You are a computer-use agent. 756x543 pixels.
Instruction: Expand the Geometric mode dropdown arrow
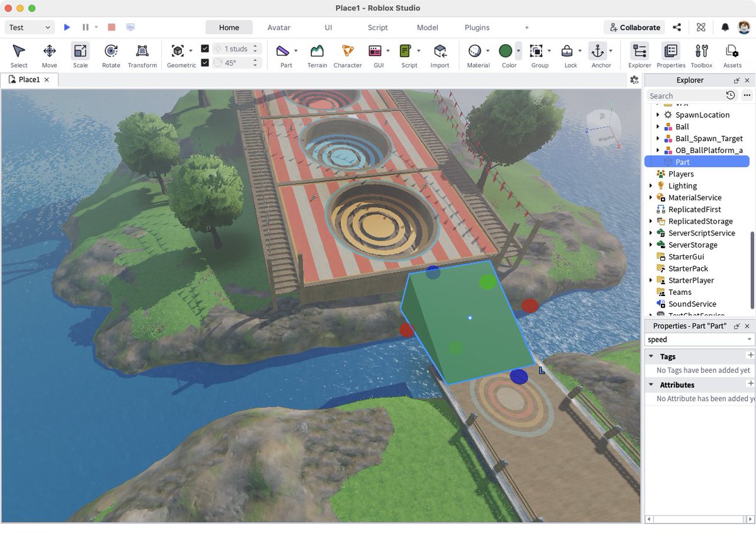click(x=191, y=51)
